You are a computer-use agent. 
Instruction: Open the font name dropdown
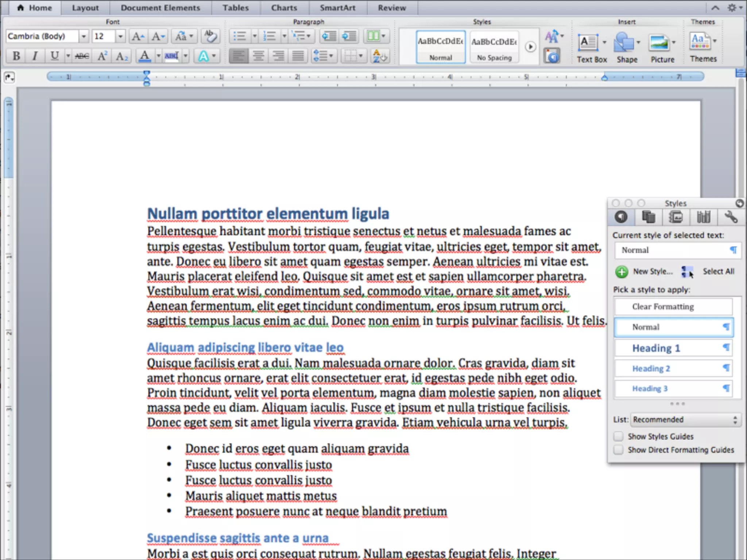(x=84, y=36)
